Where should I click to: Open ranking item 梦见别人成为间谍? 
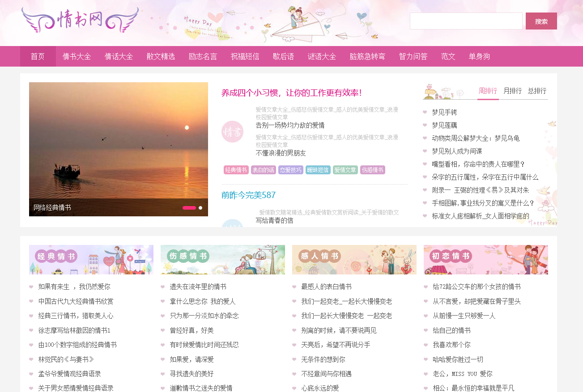click(457, 151)
